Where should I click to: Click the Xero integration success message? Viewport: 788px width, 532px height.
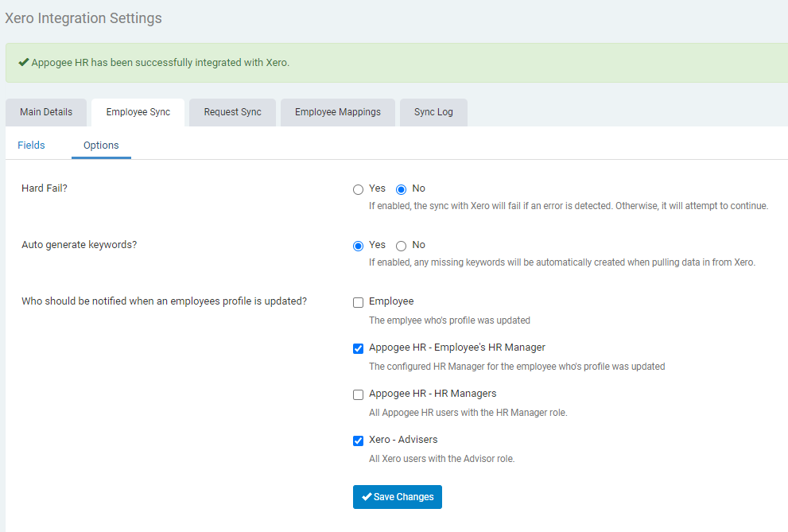[x=159, y=62]
